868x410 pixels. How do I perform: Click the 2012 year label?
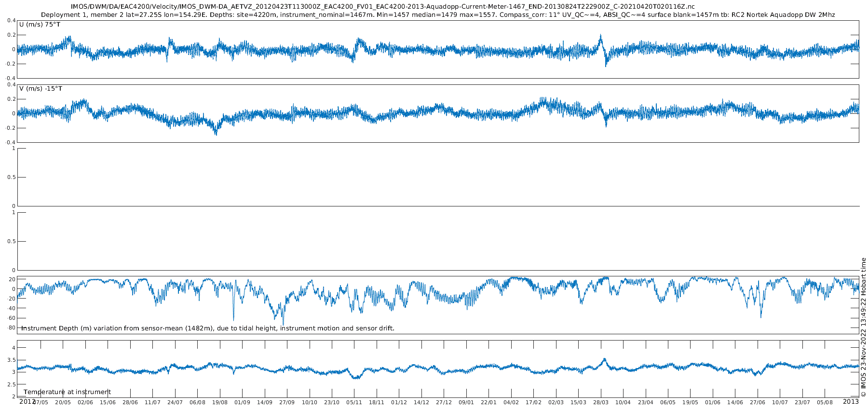click(x=27, y=401)
